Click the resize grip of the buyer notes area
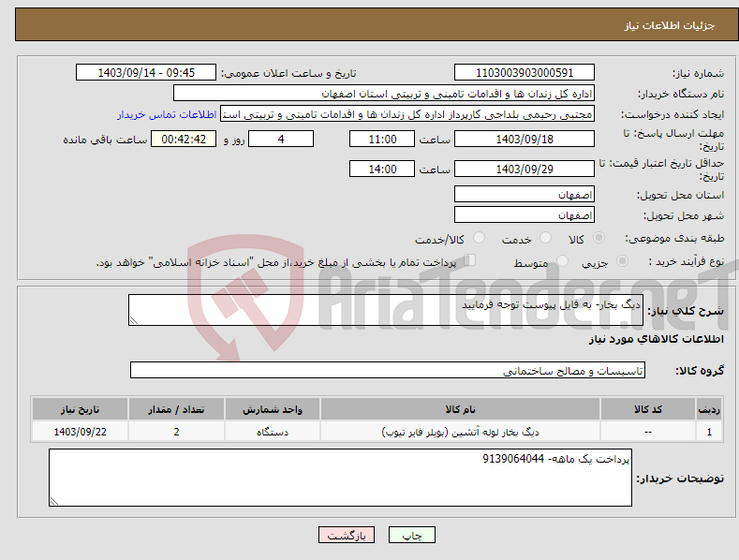 54,501
